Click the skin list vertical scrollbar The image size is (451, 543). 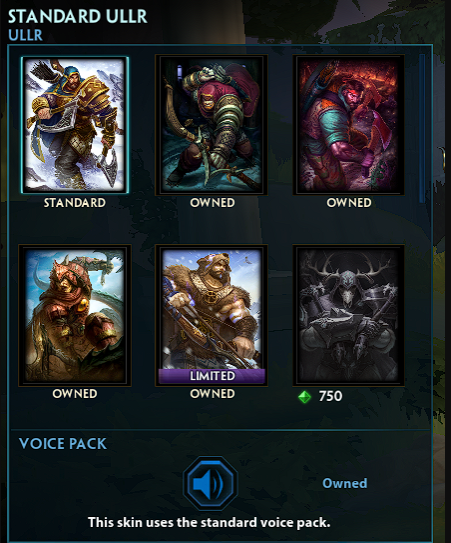[x=422, y=128]
